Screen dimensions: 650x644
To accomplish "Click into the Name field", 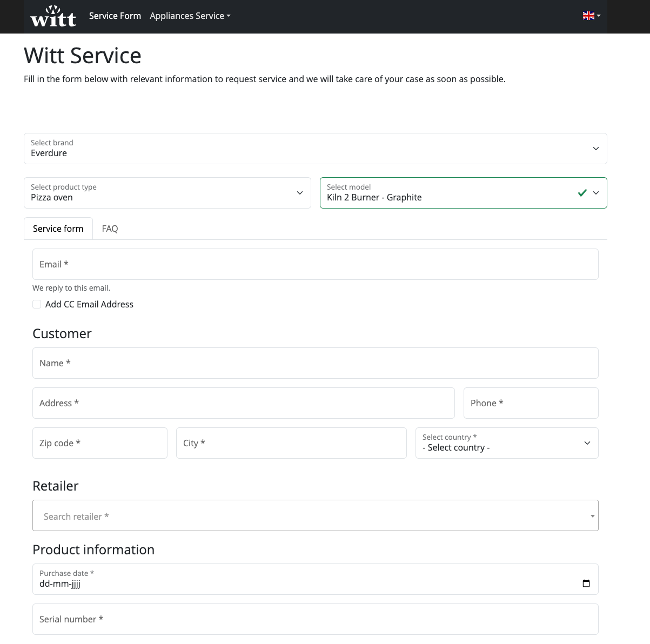I will point(315,363).
